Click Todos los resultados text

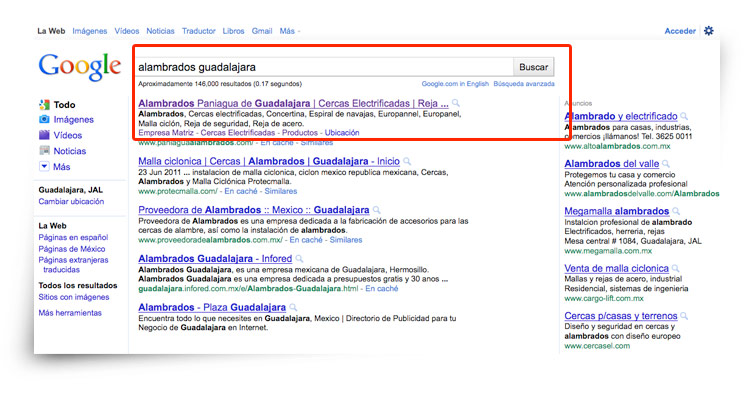(78, 286)
